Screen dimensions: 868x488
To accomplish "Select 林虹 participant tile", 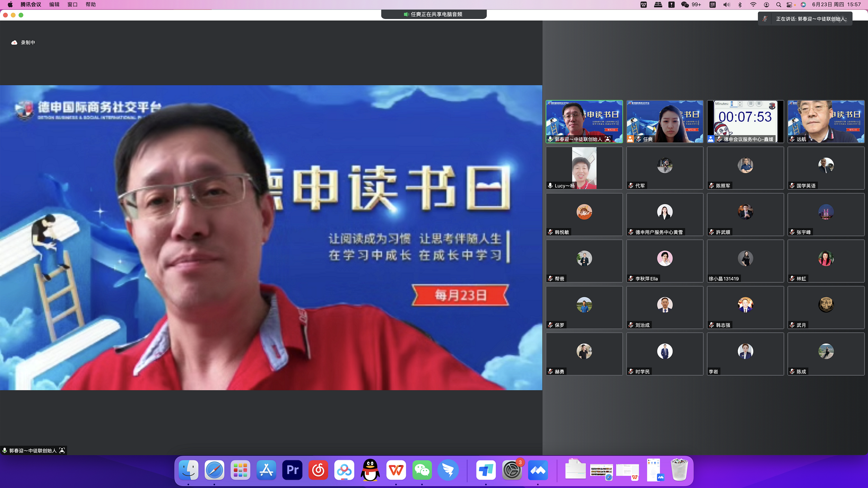I will pos(826,261).
